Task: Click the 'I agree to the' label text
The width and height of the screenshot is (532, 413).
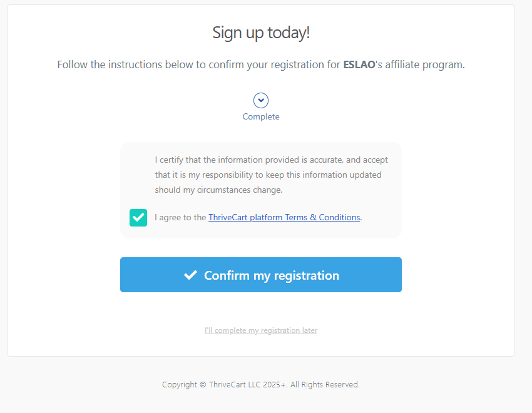Action: (x=180, y=218)
